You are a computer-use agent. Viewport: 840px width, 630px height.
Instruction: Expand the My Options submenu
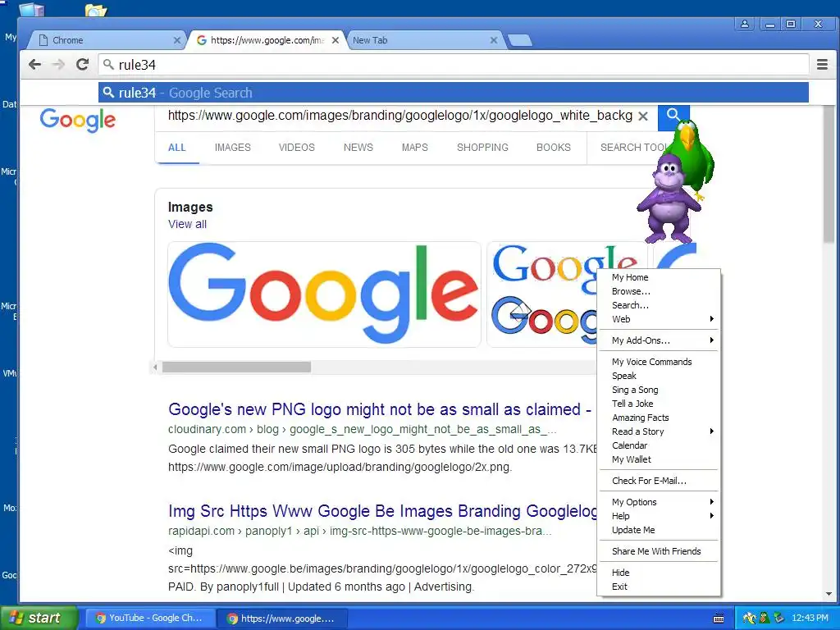coord(658,502)
